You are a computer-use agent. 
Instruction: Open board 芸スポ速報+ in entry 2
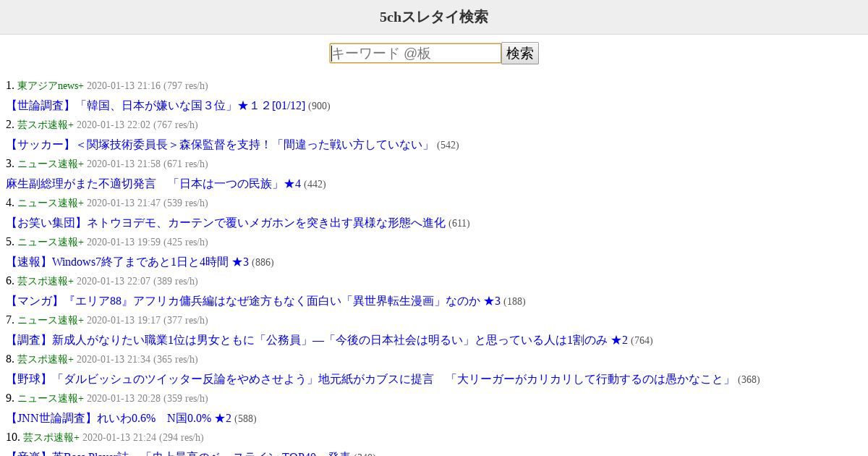point(46,124)
